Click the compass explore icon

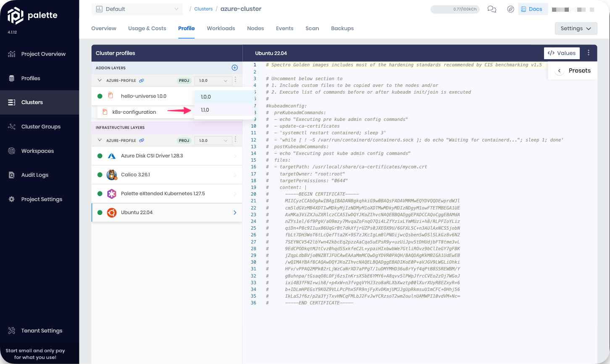tap(510, 9)
